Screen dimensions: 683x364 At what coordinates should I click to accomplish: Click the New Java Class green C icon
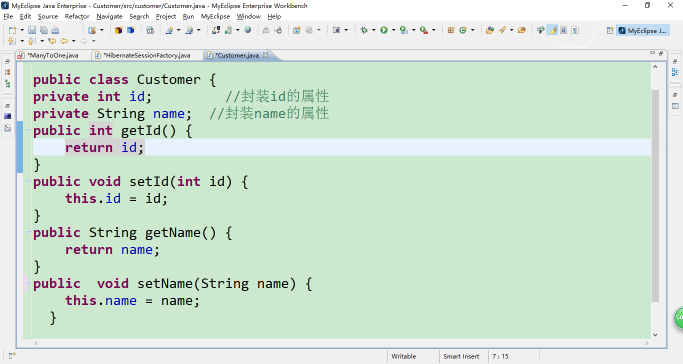coord(463,30)
